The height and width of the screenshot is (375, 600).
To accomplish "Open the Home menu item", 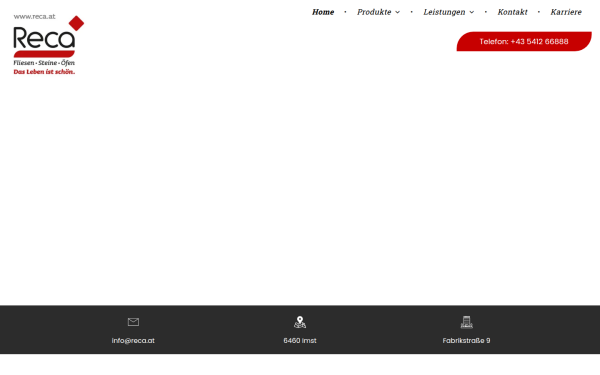I will pos(323,12).
